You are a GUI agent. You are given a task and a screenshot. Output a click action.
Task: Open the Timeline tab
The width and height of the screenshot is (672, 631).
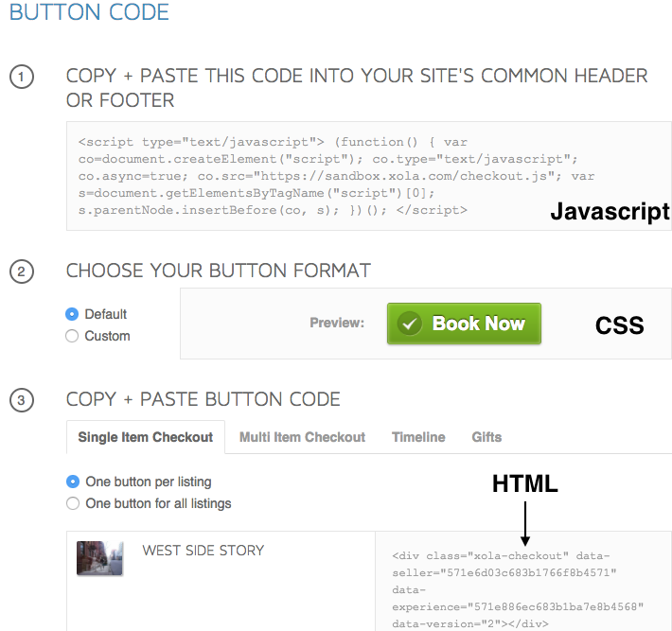(x=418, y=437)
